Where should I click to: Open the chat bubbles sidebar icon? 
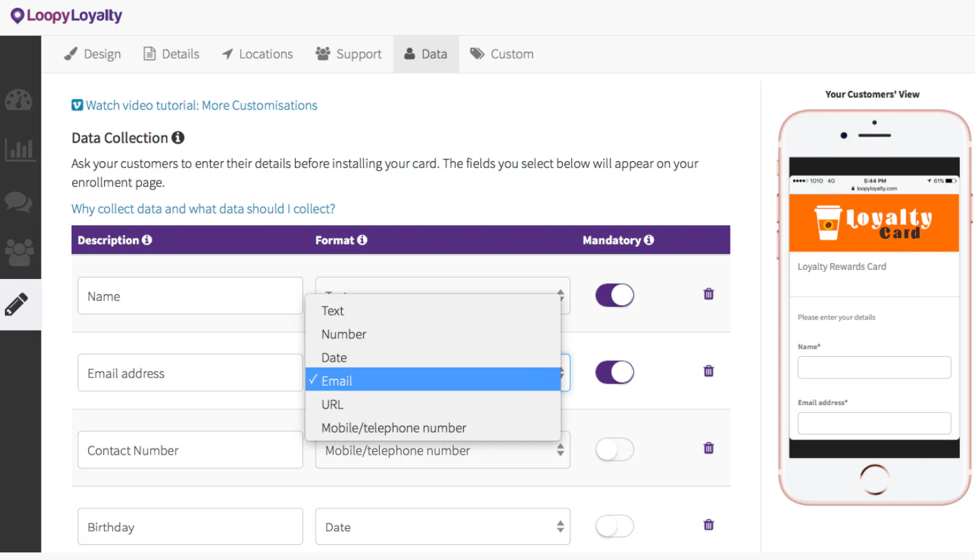pyautogui.click(x=19, y=202)
